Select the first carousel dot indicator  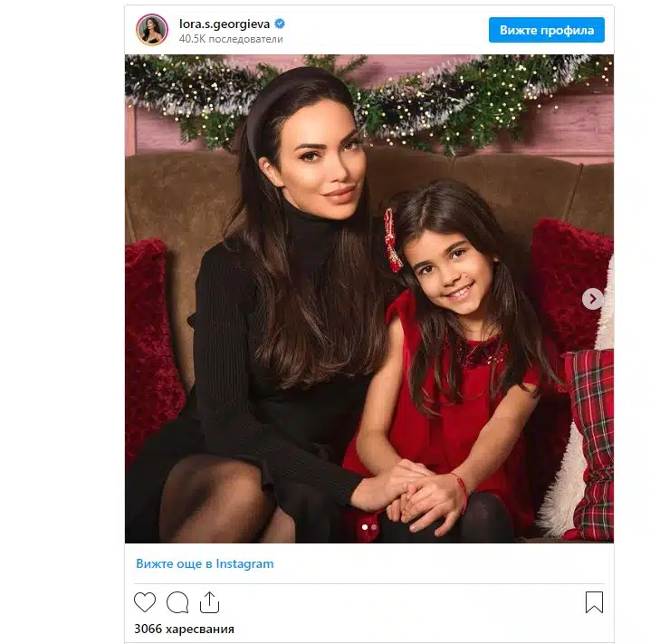(365, 527)
